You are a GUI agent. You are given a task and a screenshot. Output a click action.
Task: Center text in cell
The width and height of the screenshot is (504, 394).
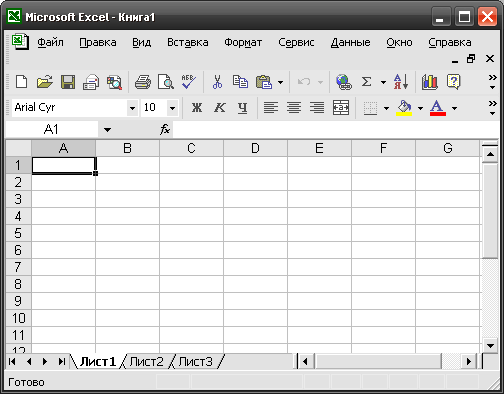click(x=294, y=107)
